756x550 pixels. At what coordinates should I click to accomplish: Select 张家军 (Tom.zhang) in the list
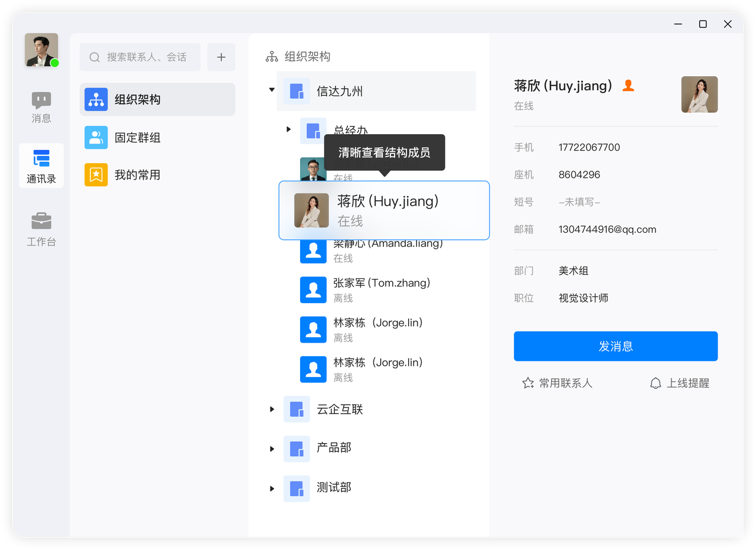coord(382,289)
